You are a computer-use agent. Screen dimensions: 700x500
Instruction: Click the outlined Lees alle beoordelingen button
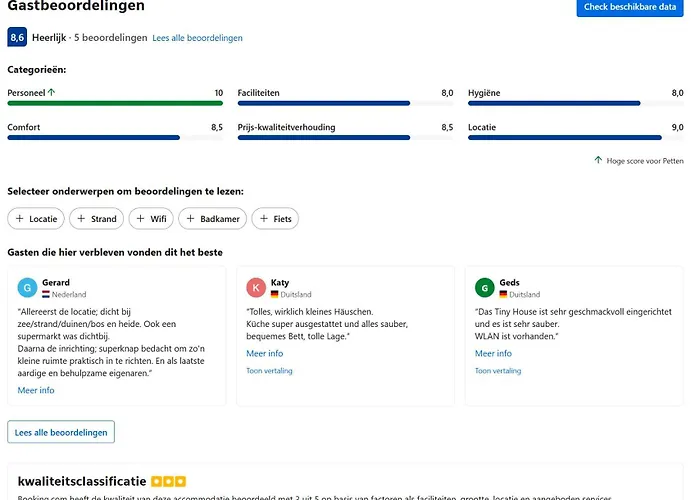click(x=61, y=432)
